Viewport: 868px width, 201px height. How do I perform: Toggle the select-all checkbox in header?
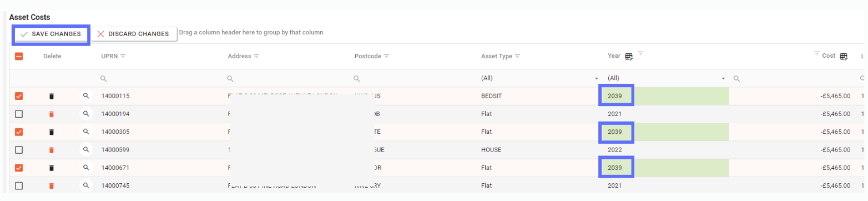(x=19, y=56)
